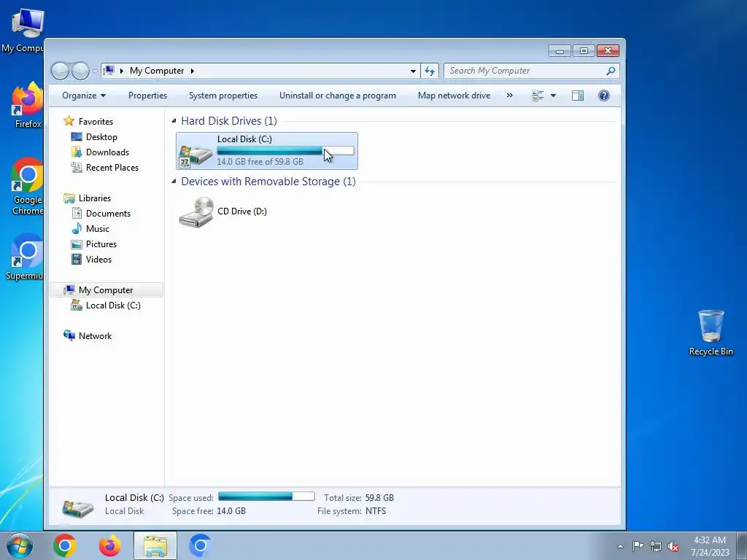The image size is (747, 560).
Task: Click the refresh button beside address bar
Action: [x=430, y=71]
